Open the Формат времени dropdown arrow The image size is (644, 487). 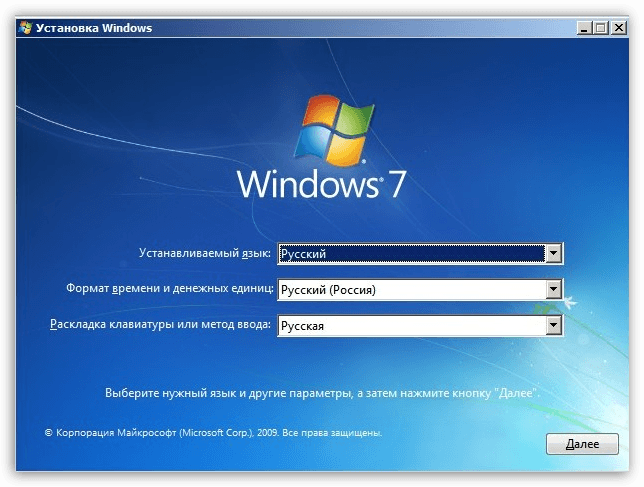553,290
